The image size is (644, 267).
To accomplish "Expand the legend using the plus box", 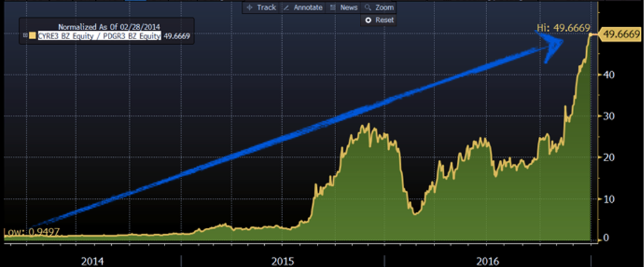I will [x=25, y=36].
